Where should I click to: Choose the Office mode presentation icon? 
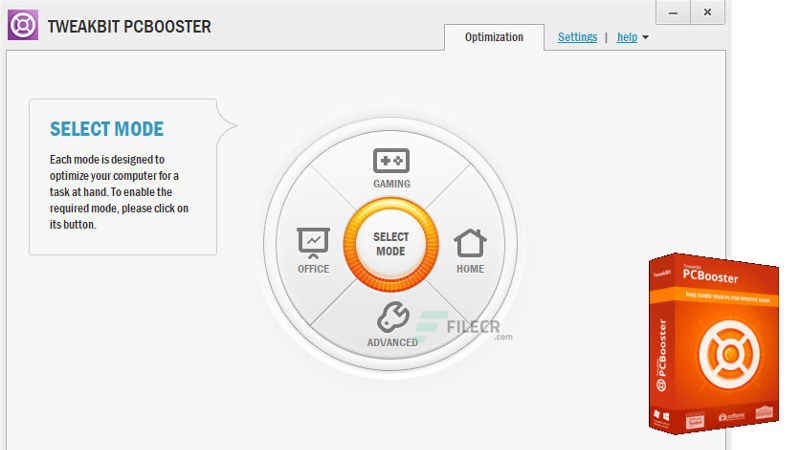[313, 243]
